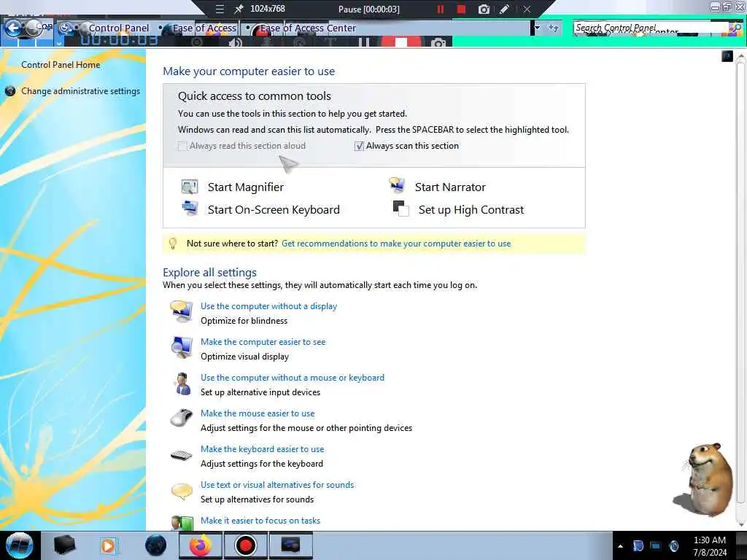Screen dimensions: 747x560
Task: Open the media player taskbar icon
Action: coord(108,545)
